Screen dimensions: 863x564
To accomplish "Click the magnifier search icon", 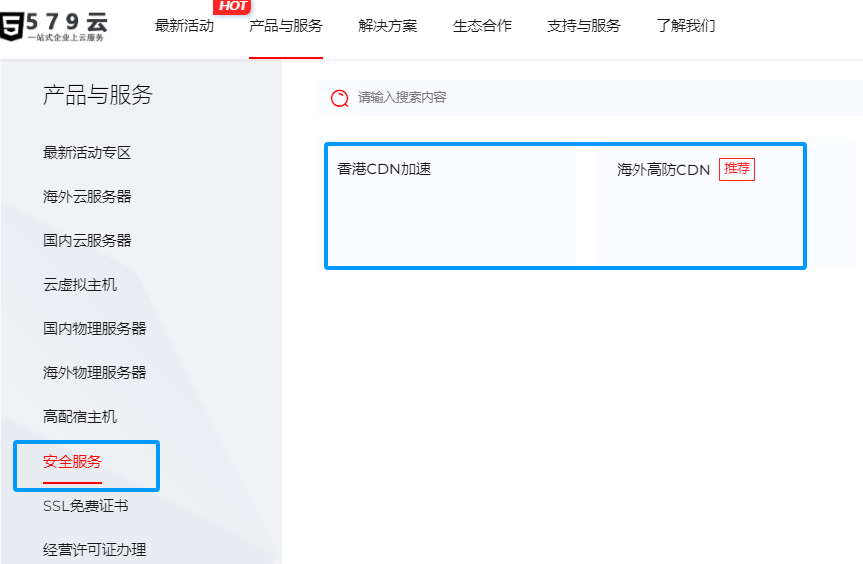I will (x=340, y=98).
